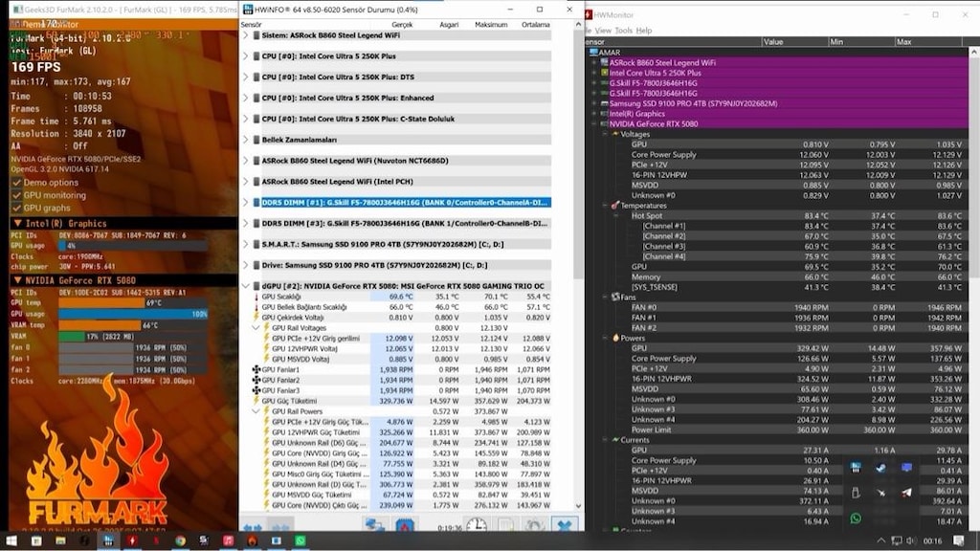Click the taskbar clock showing 00:16
This screenshot has width=980, height=551.
coord(932,540)
